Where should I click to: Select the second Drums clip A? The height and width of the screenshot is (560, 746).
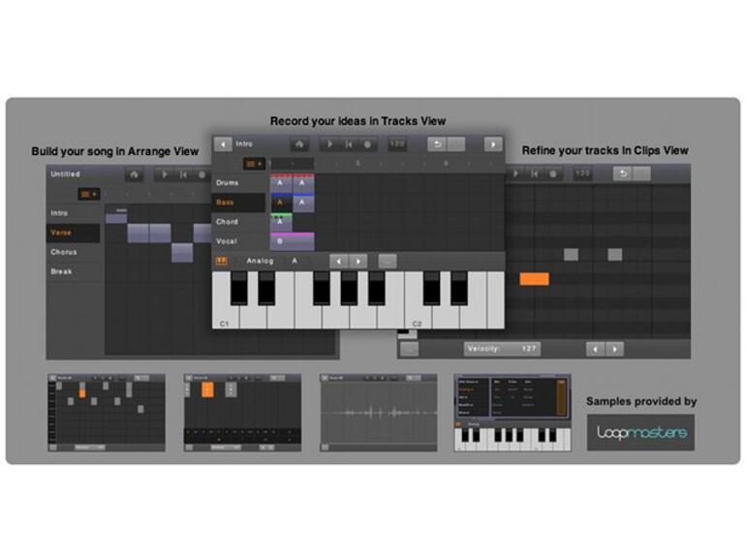pos(303,183)
